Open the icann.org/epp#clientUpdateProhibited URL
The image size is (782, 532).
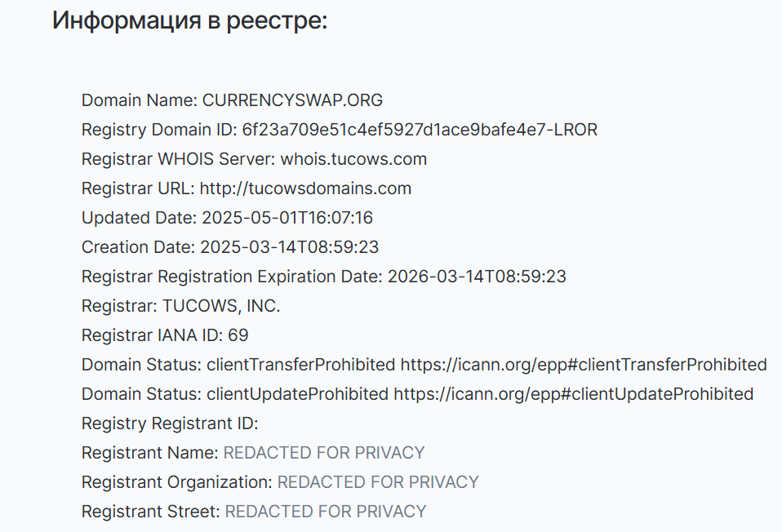[573, 394]
